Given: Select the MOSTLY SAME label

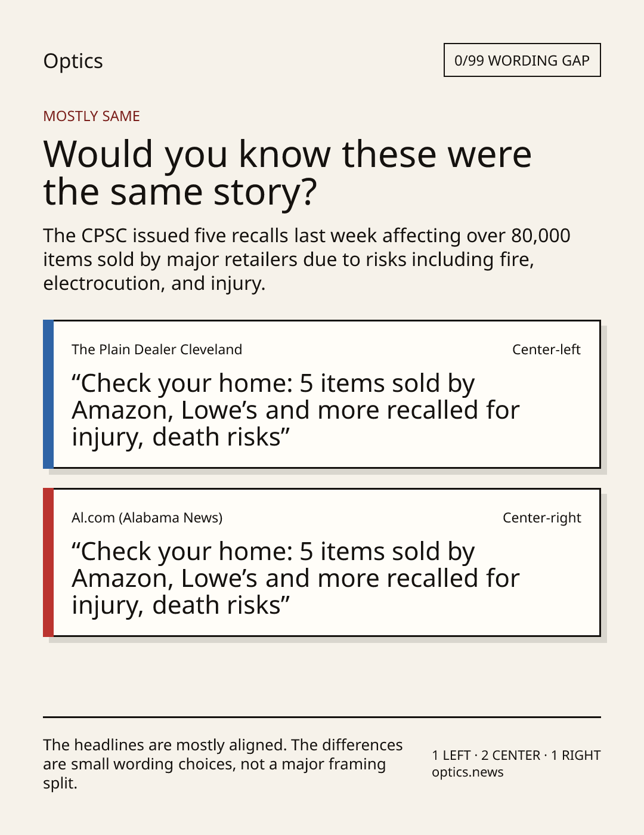Looking at the screenshot, I should [91, 116].
